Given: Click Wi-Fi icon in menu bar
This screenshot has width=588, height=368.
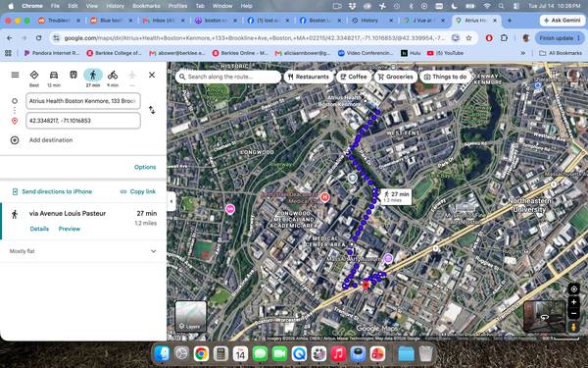Looking at the screenshot, I should (487, 6).
